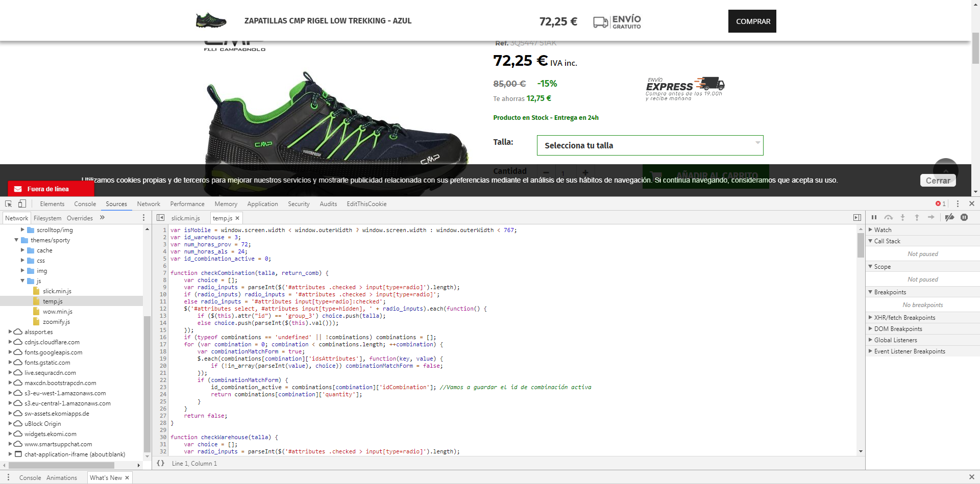Screen dimensions: 980x484
Task: Switch to Filesystem navigator tab
Action: click(x=47, y=218)
